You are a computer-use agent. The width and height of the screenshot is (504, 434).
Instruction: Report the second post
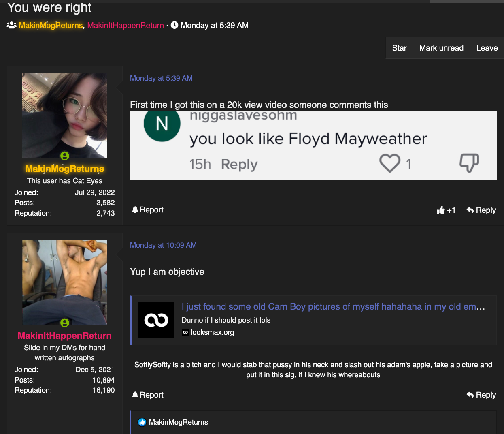(x=148, y=395)
